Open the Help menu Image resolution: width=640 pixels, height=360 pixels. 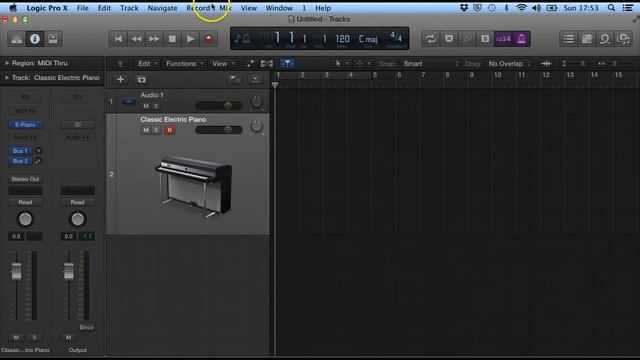pos(323,8)
